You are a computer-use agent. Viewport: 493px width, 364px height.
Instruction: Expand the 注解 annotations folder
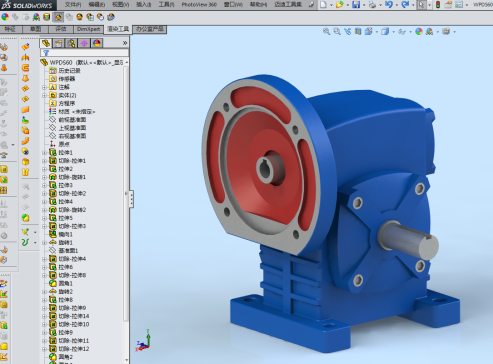(44, 87)
